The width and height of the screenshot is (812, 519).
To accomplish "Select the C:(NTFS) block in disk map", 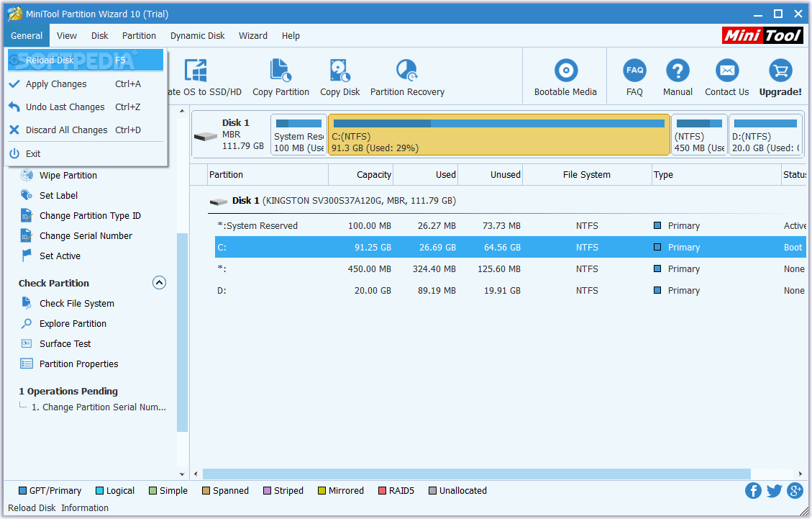I will [498, 135].
